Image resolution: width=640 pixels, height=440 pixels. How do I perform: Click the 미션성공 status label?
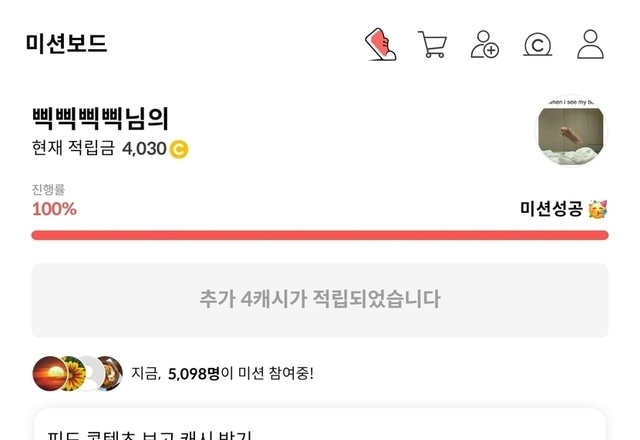point(551,209)
